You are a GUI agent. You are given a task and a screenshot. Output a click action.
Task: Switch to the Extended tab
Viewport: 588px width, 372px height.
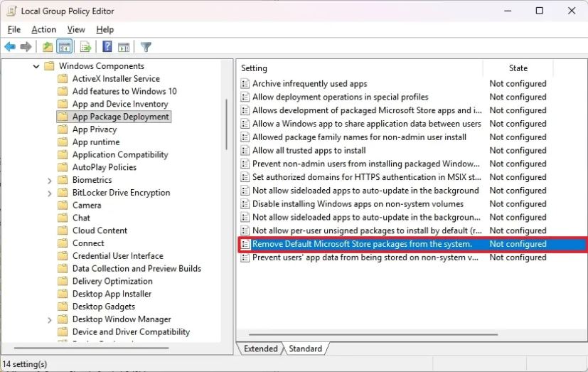[x=260, y=349]
